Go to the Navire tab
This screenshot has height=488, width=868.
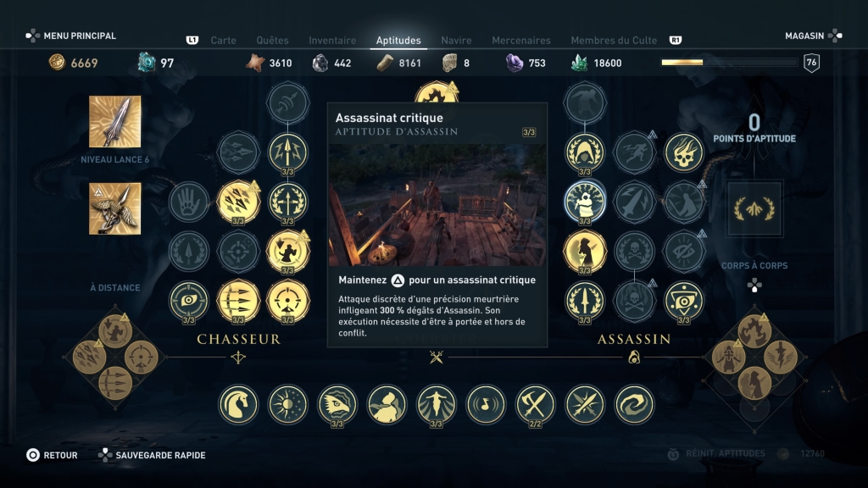456,41
